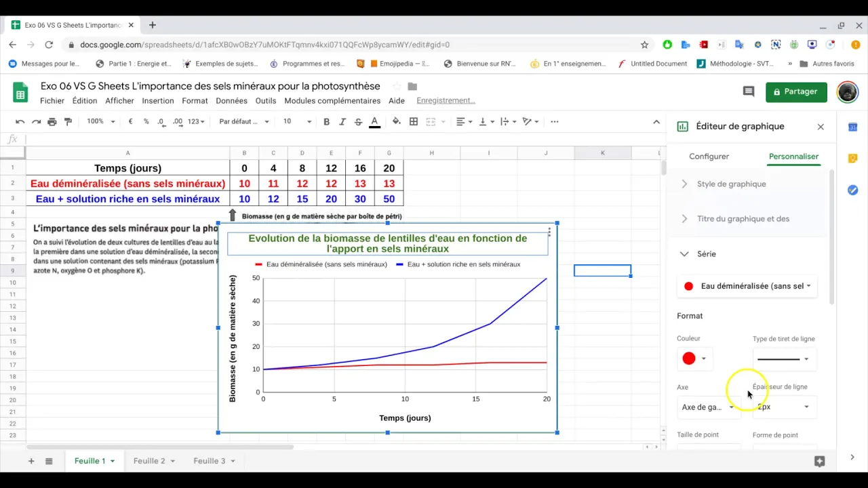This screenshot has width=868, height=488.
Task: Print the spreadsheet via printer icon
Action: (x=52, y=121)
